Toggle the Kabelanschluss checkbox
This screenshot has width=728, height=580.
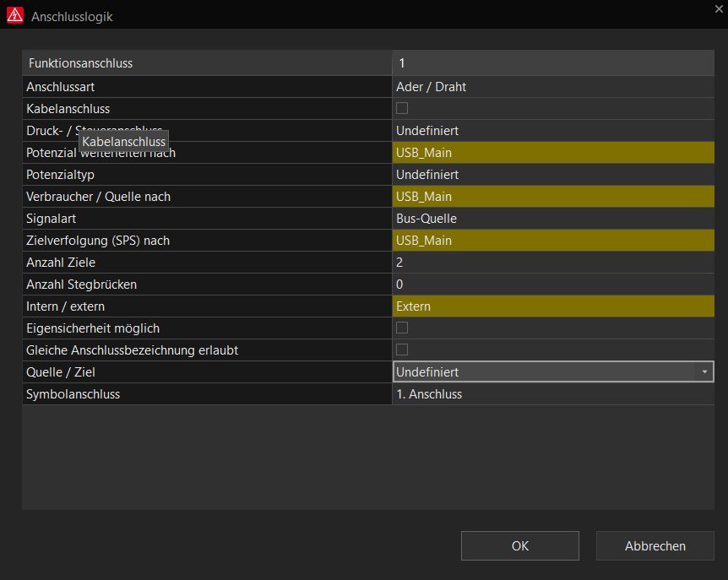(x=402, y=108)
